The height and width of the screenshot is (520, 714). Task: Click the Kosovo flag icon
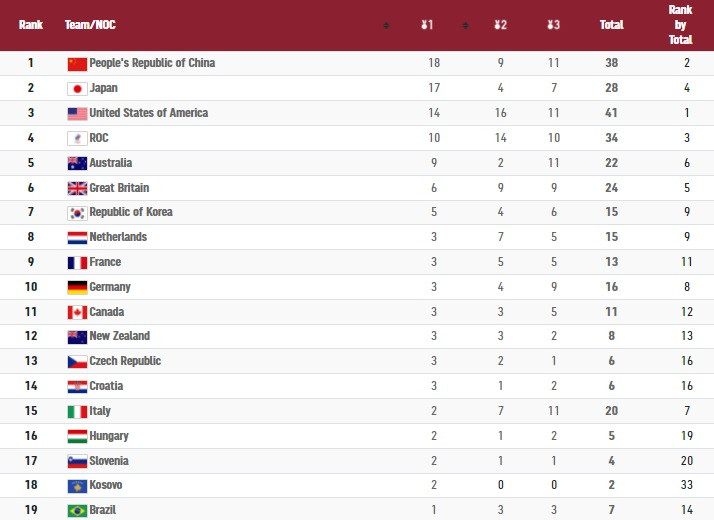77,485
